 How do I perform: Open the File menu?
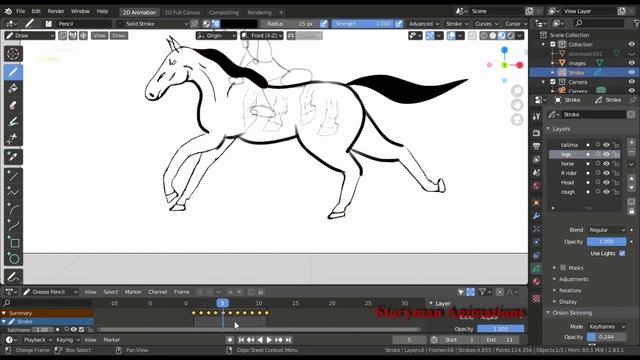click(x=20, y=11)
